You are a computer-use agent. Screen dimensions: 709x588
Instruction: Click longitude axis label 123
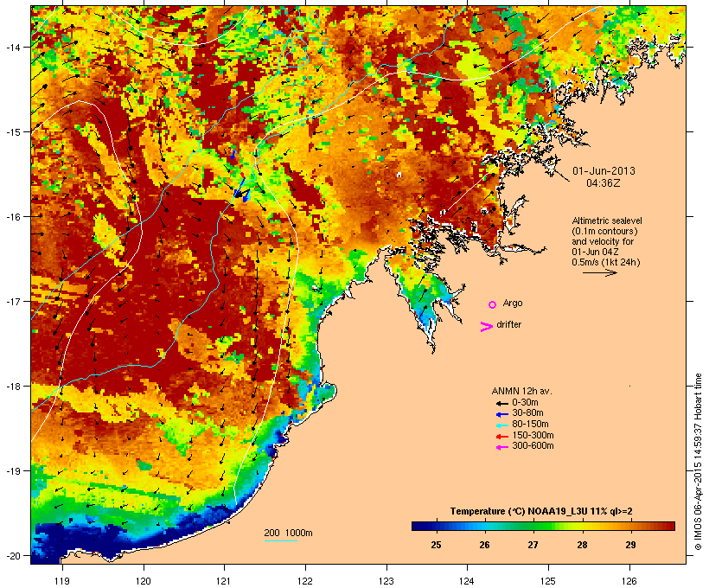386,581
